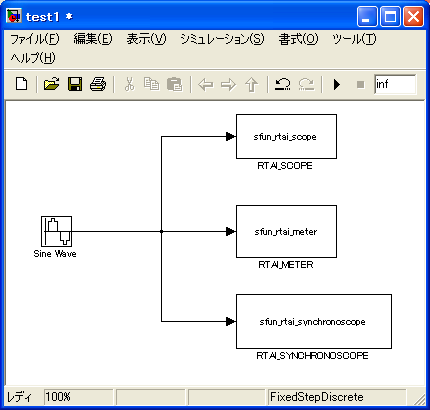Print the model using printer icon
The height and width of the screenshot is (410, 430).
point(98,84)
